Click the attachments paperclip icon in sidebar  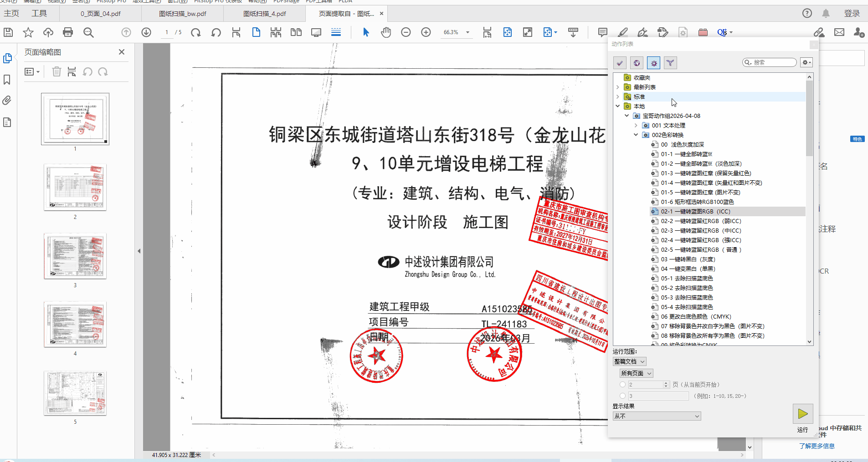[x=6, y=101]
